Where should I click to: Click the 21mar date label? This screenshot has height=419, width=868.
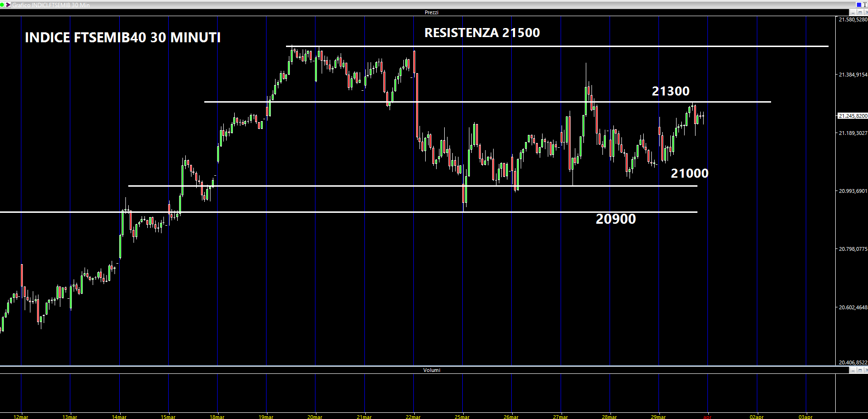point(364,417)
